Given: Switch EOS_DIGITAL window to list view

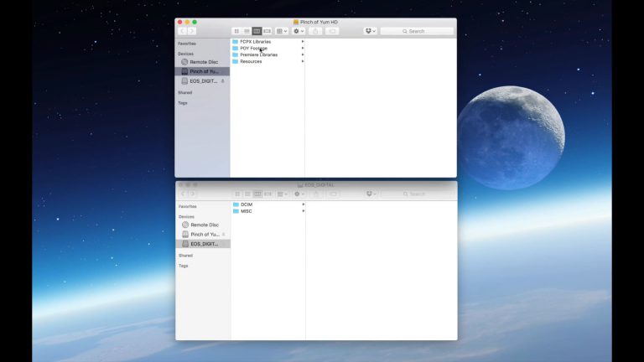Looking at the screenshot, I should pyautogui.click(x=247, y=194).
